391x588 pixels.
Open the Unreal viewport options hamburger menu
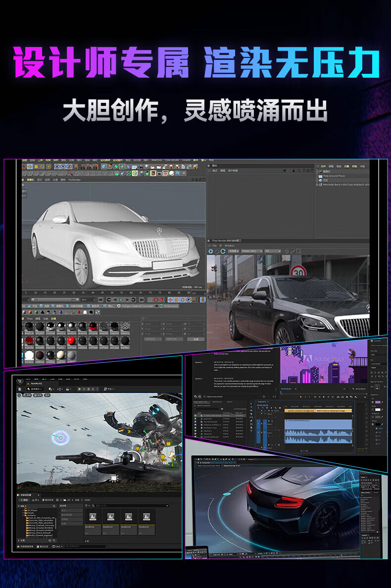click(19, 395)
